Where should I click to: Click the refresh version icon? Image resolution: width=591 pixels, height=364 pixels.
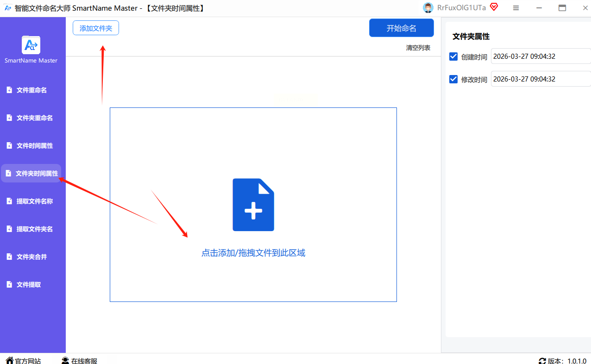(542, 361)
